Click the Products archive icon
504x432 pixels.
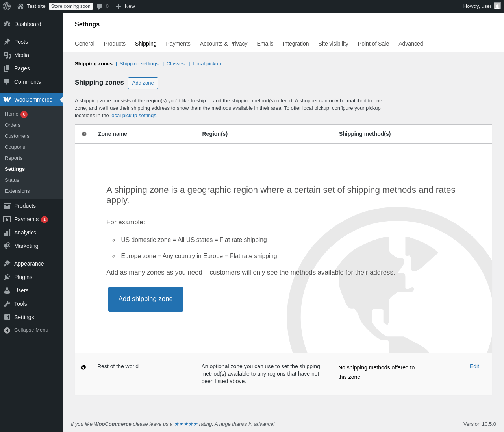(x=7, y=206)
